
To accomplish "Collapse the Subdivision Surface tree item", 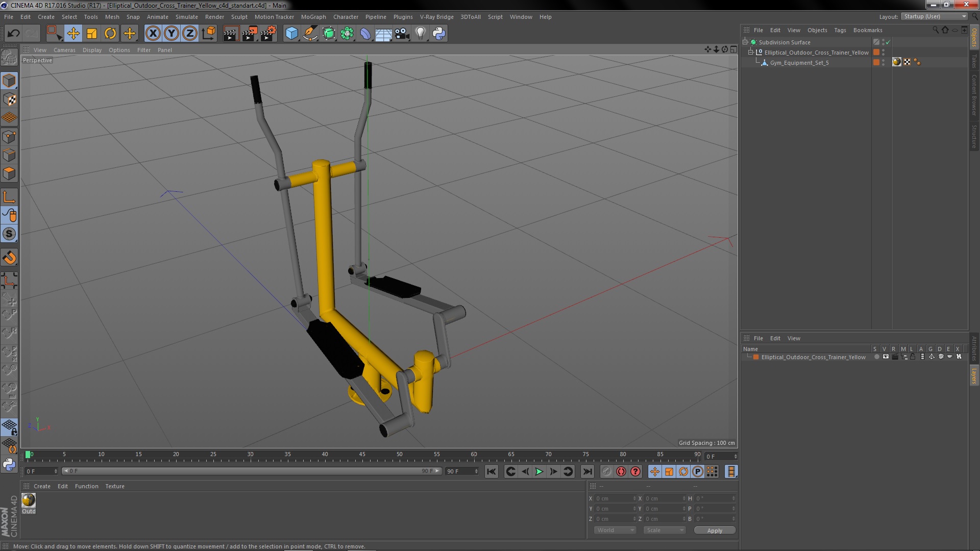I will tap(745, 42).
